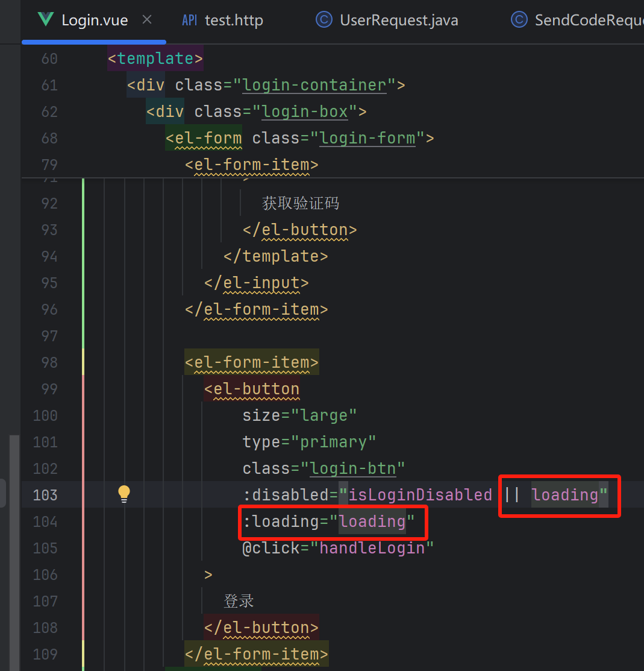The width and height of the screenshot is (644, 671).
Task: Click the sticky el-form login-form line
Action: coord(300,138)
